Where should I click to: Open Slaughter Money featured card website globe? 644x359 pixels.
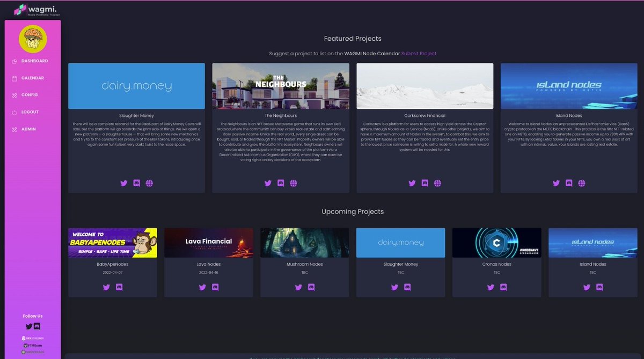coord(149,183)
